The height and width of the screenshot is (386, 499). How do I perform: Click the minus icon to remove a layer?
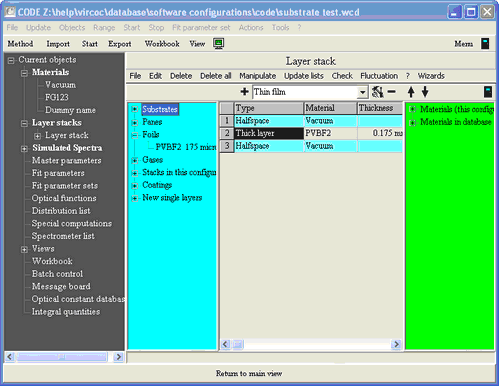pos(392,92)
